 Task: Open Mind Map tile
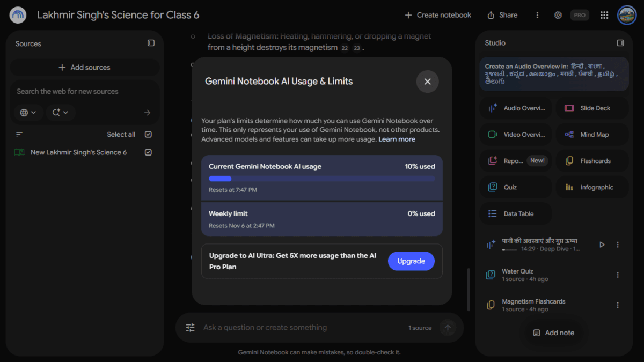pyautogui.click(x=592, y=135)
